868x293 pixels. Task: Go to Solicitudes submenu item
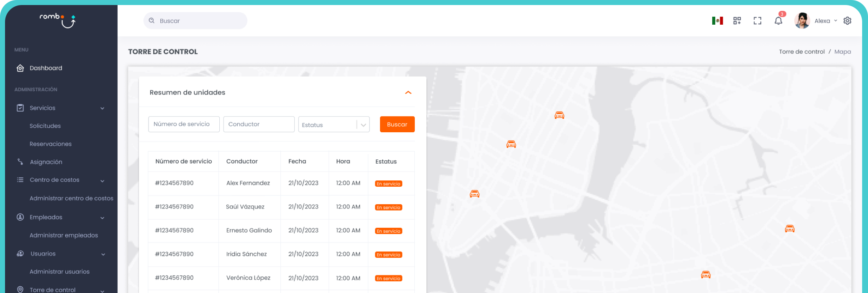[x=45, y=126]
